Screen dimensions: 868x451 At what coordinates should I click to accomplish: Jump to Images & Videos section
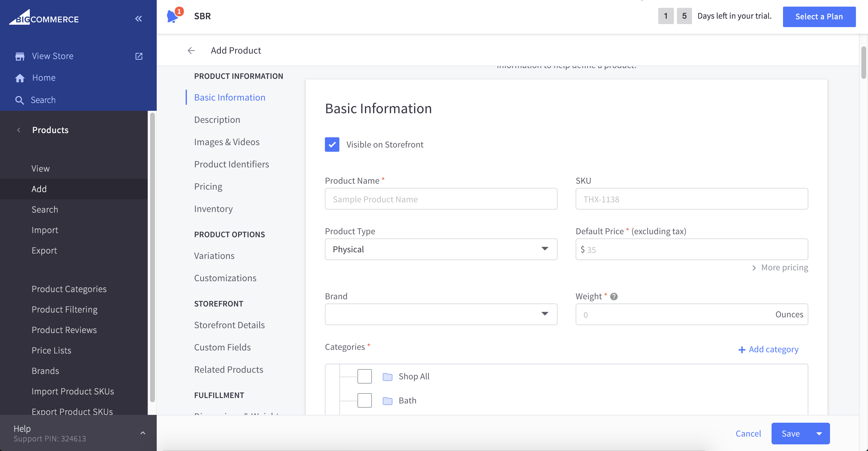(x=227, y=142)
